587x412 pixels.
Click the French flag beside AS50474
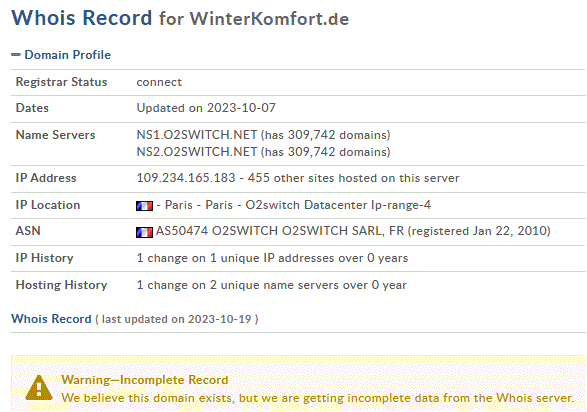click(x=145, y=232)
